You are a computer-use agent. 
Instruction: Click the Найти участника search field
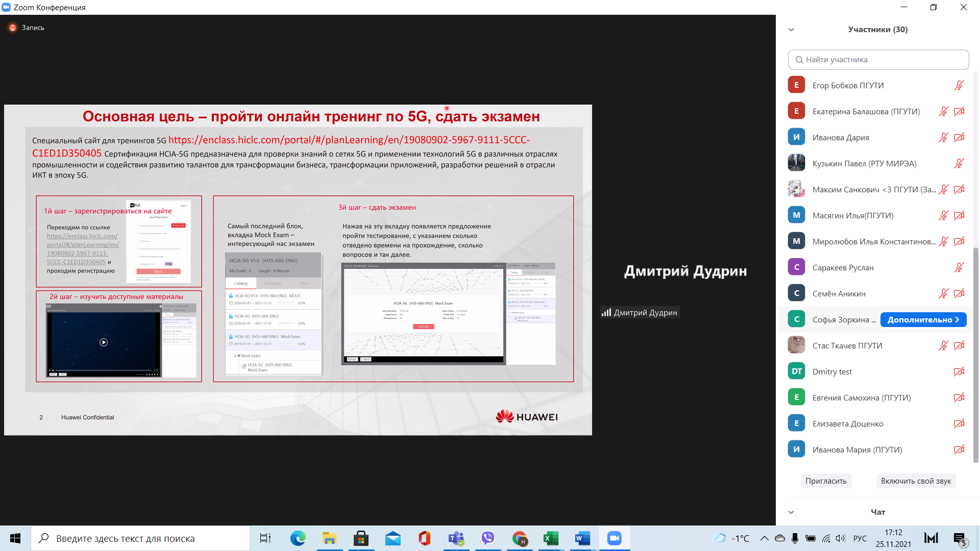pyautogui.click(x=878, y=60)
